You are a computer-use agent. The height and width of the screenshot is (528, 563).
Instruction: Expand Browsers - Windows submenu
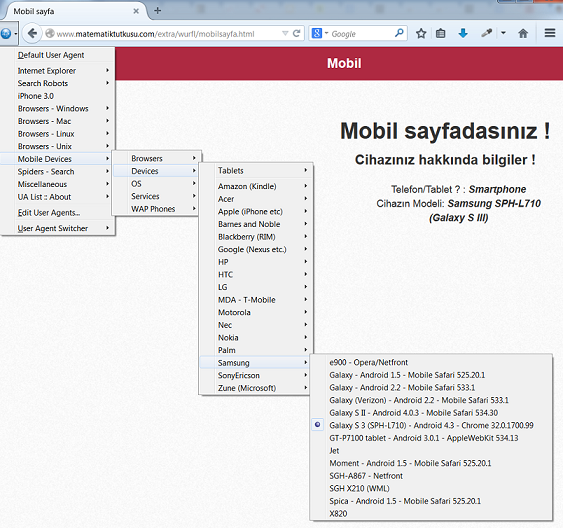coord(58,108)
